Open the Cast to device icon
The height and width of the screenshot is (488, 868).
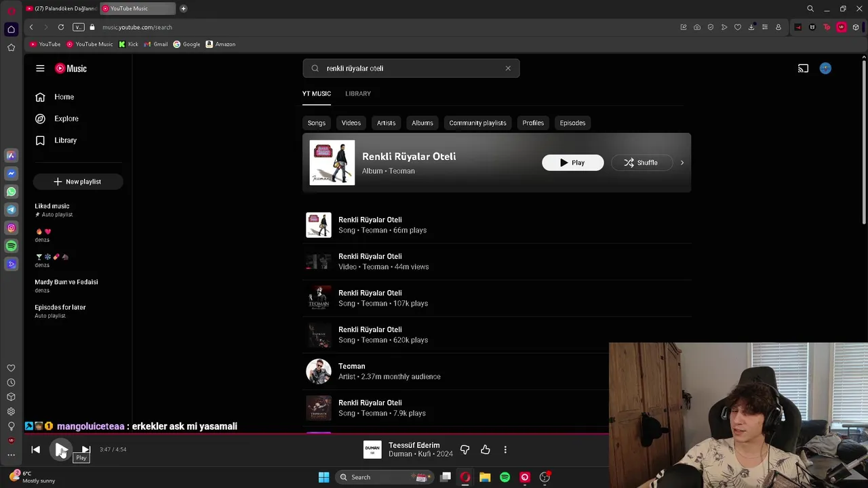(x=803, y=68)
